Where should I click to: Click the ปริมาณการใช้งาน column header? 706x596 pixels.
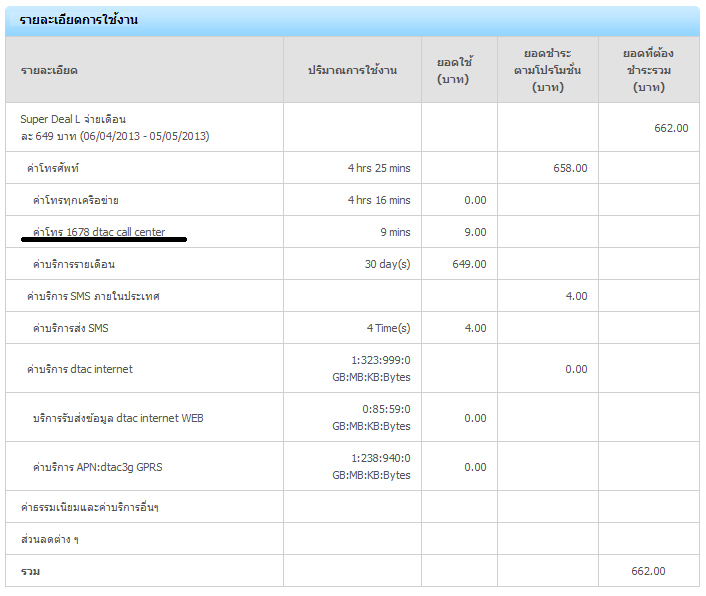pyautogui.click(x=352, y=70)
